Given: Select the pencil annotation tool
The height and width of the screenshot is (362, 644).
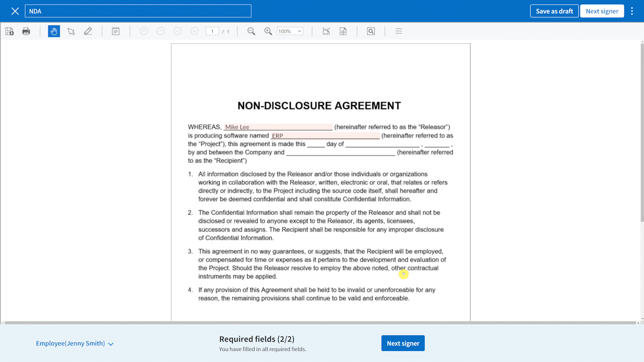Looking at the screenshot, I should (88, 31).
